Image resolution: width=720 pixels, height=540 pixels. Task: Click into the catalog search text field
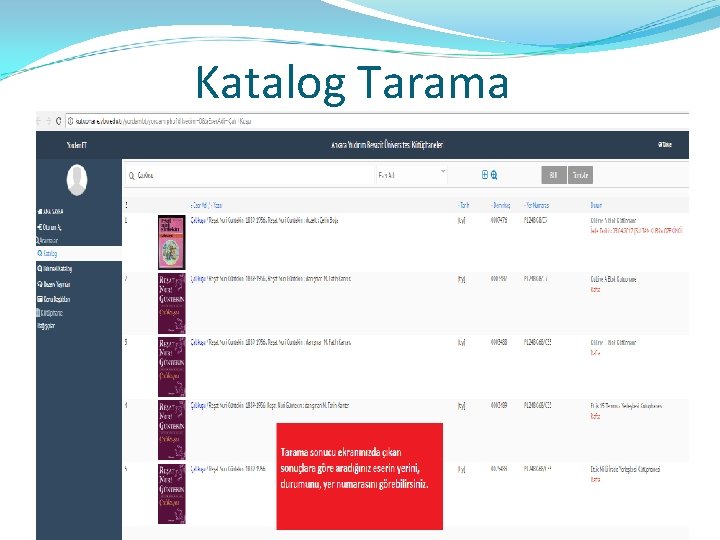255,175
